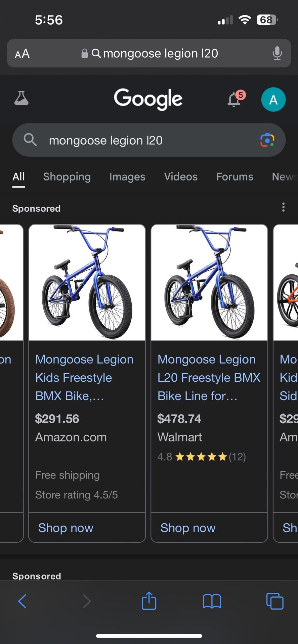Tap Shop now on the Amazon listing
Image resolution: width=298 pixels, height=644 pixels.
(x=66, y=528)
